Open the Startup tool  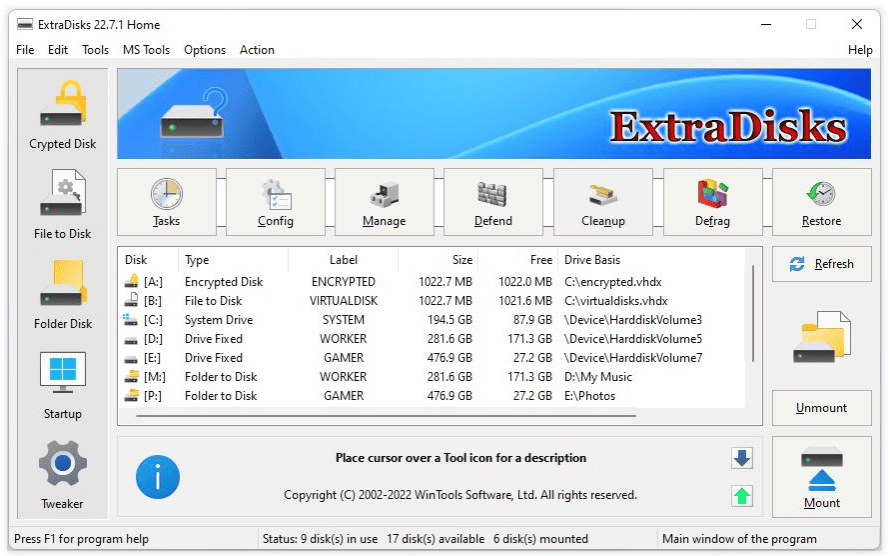point(62,386)
